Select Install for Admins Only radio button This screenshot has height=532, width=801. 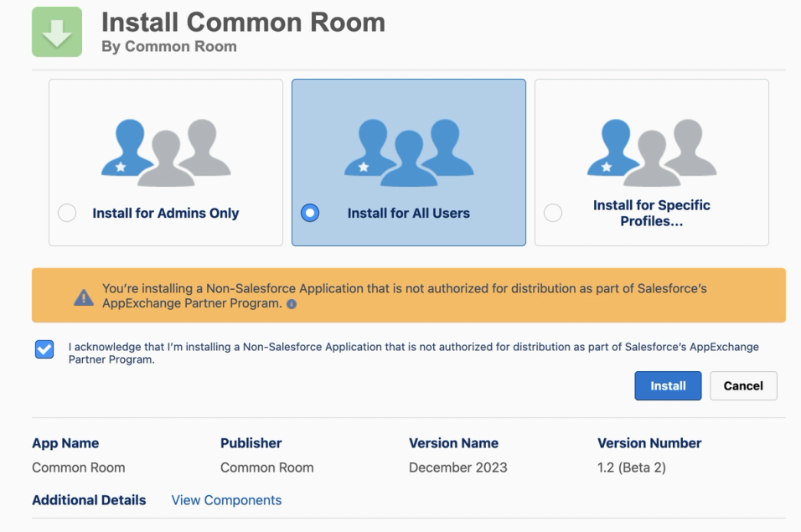67,213
